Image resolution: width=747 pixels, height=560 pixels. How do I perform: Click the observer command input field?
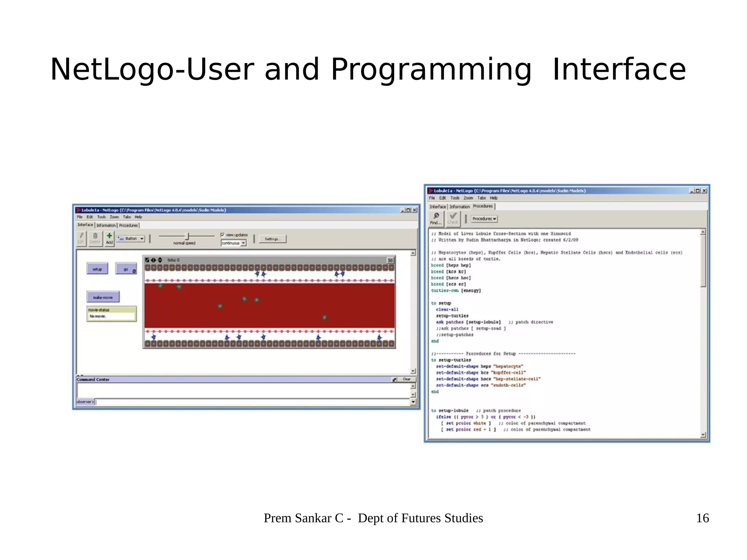click(252, 402)
